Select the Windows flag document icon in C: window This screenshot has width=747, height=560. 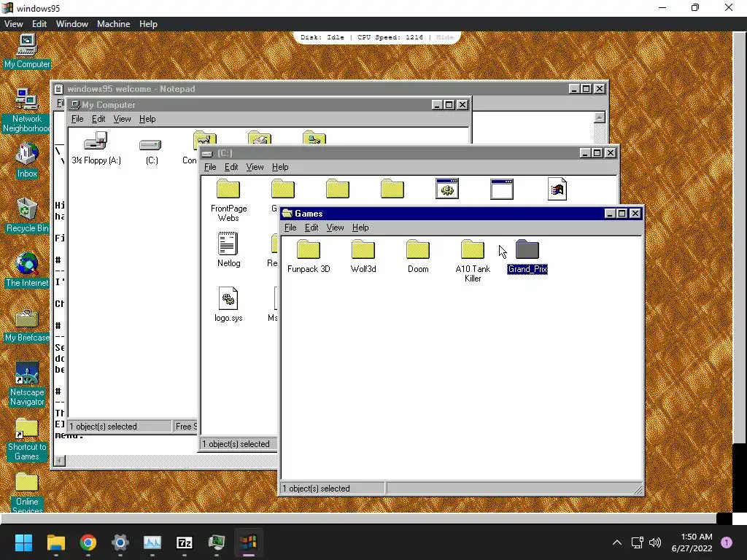[x=557, y=189]
